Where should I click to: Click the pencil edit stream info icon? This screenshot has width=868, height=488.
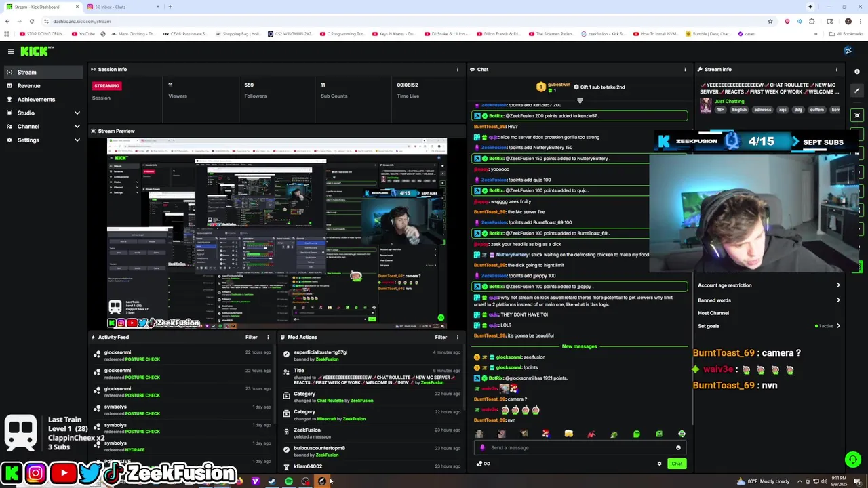pos(857,91)
